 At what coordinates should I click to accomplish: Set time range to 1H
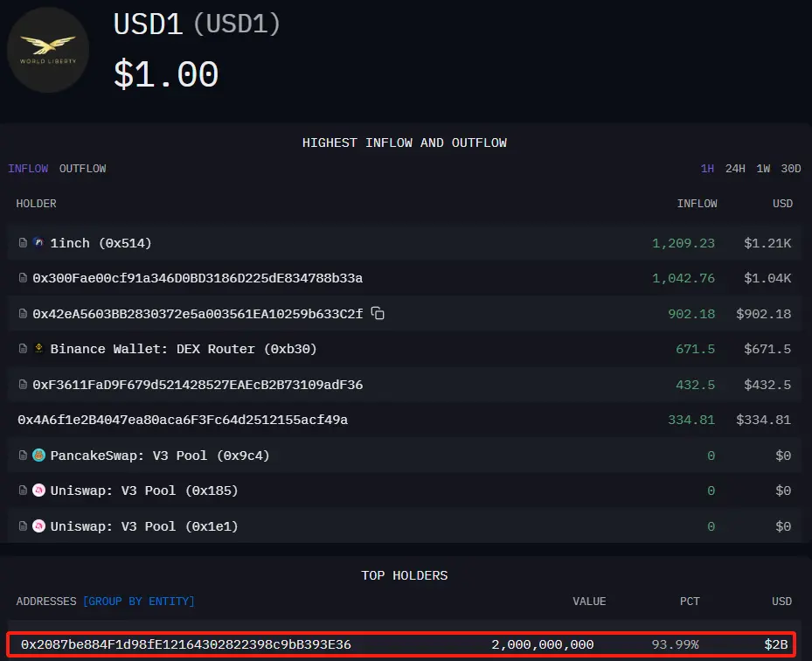pyautogui.click(x=707, y=169)
